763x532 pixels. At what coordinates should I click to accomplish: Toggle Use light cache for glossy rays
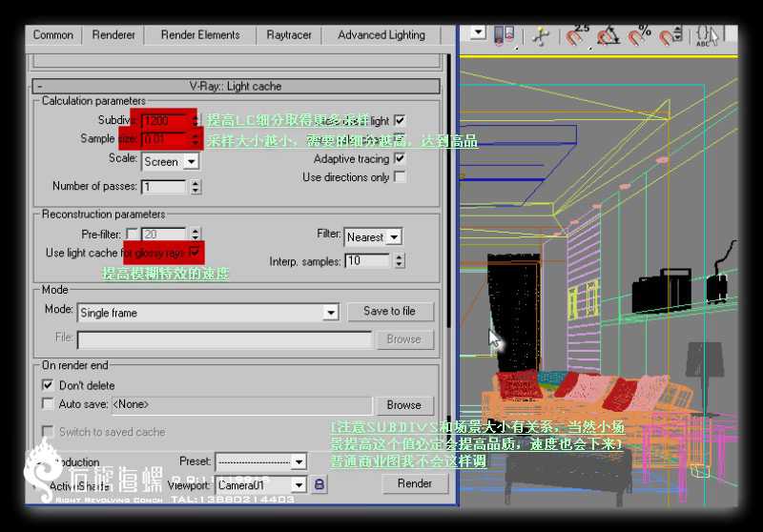tap(195, 252)
